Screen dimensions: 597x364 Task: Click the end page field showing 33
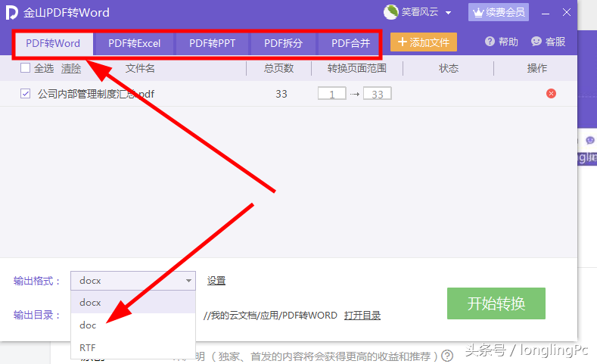pyautogui.click(x=377, y=94)
